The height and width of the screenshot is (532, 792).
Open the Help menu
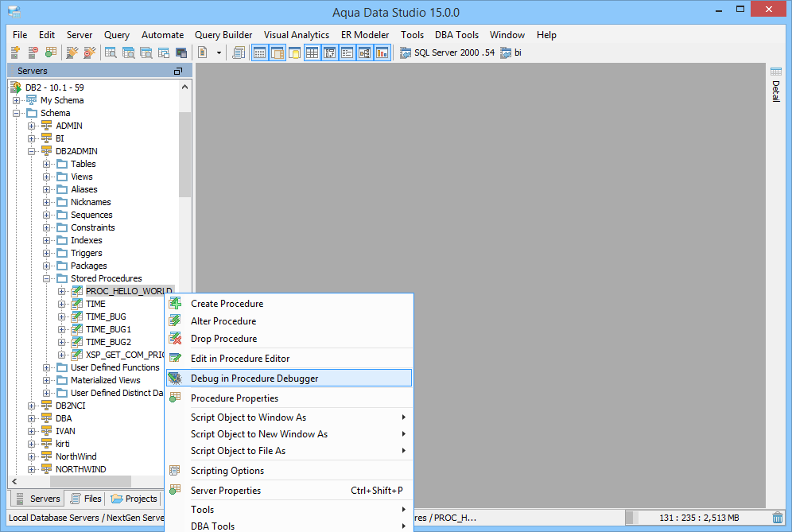click(x=546, y=35)
